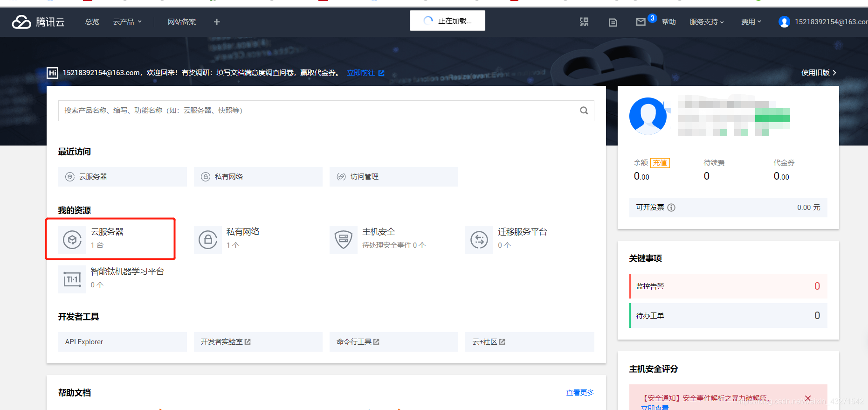This screenshot has height=410, width=868.
Task: Expand the 服务支持 dropdown
Action: click(x=707, y=22)
